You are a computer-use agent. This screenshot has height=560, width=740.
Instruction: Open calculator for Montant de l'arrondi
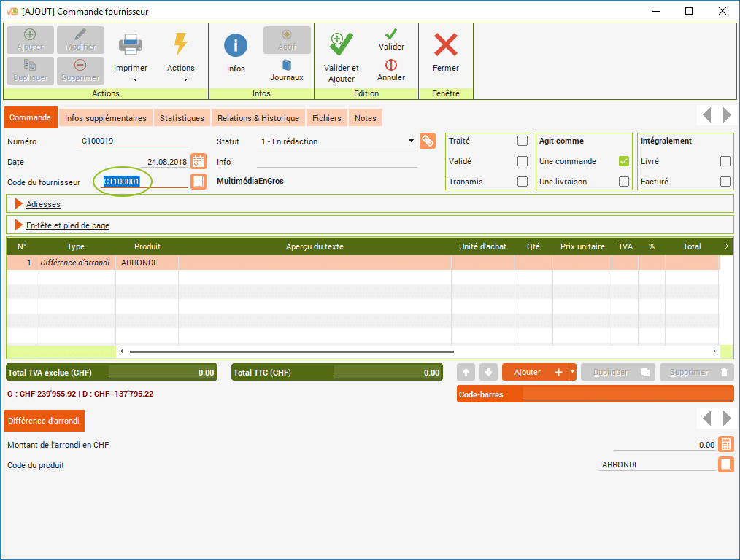725,445
